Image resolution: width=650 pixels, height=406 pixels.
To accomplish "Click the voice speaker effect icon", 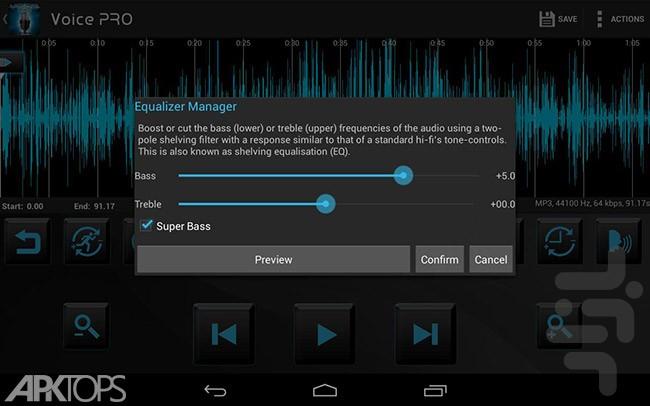I will pyautogui.click(x=619, y=242).
